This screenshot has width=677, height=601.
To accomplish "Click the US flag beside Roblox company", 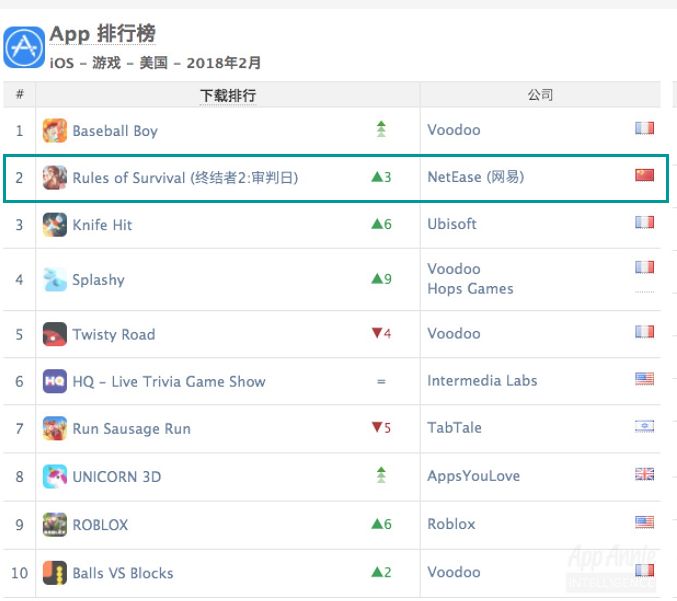I will coord(644,522).
